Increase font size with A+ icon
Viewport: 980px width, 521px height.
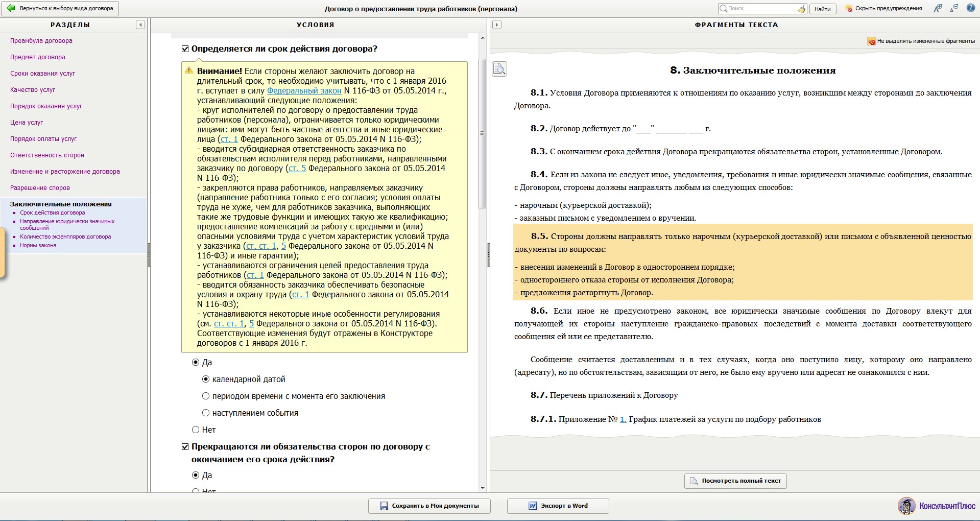point(937,8)
